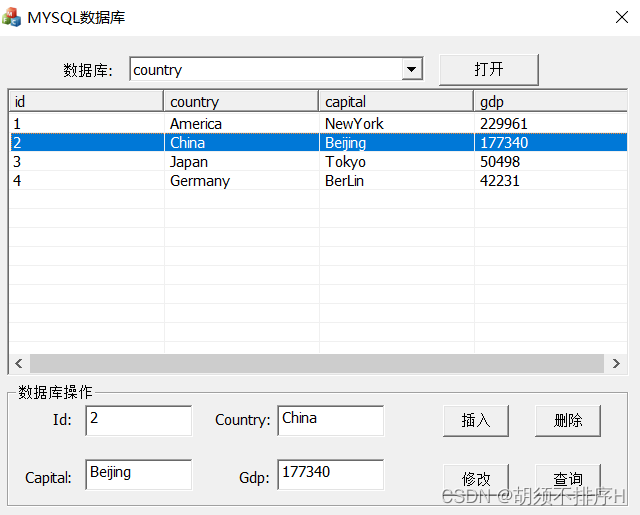This screenshot has width=640, height=515.
Task: Open the 数据库 combo box dropdown arrow
Action: point(412,69)
